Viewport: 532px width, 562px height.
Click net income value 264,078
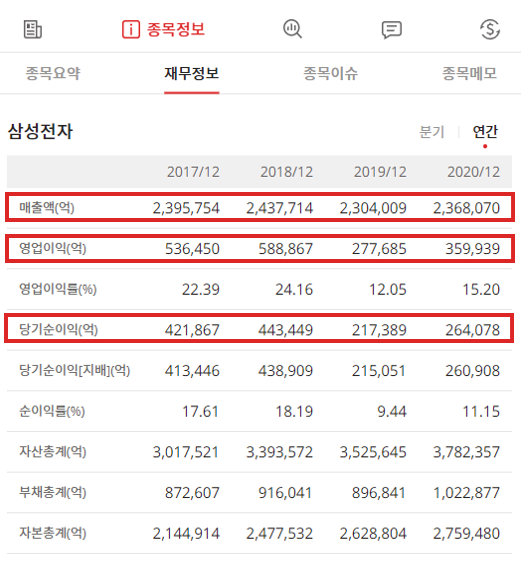[472, 330]
